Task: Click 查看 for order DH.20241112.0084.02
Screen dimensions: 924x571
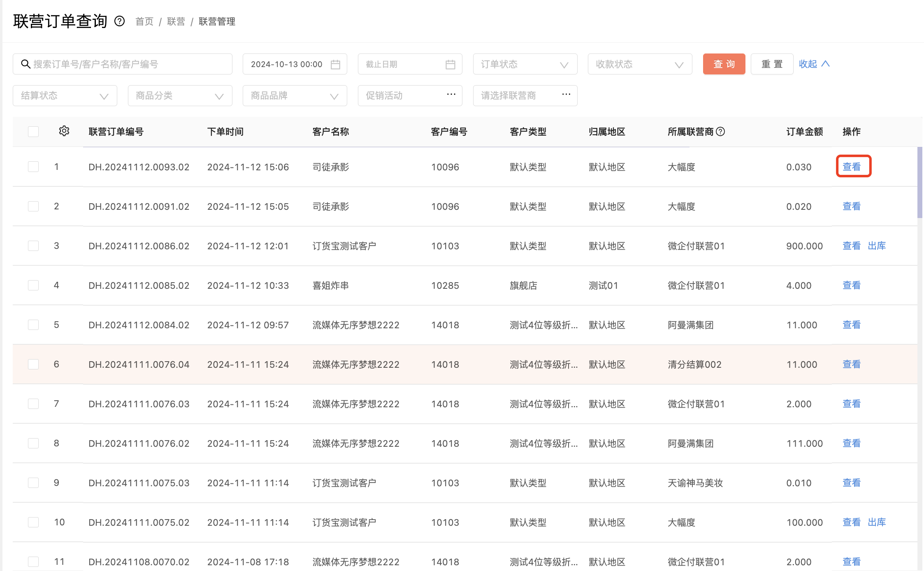Action: 852,325
